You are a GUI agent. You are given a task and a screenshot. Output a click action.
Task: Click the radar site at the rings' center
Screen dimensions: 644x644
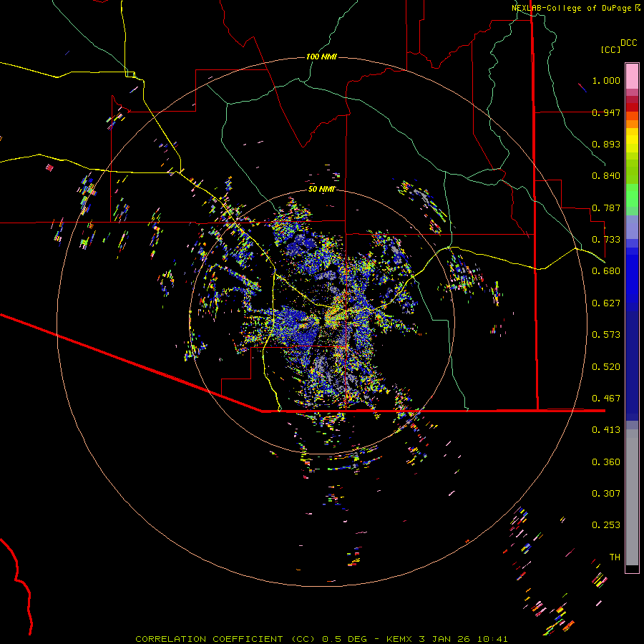(x=322, y=321)
